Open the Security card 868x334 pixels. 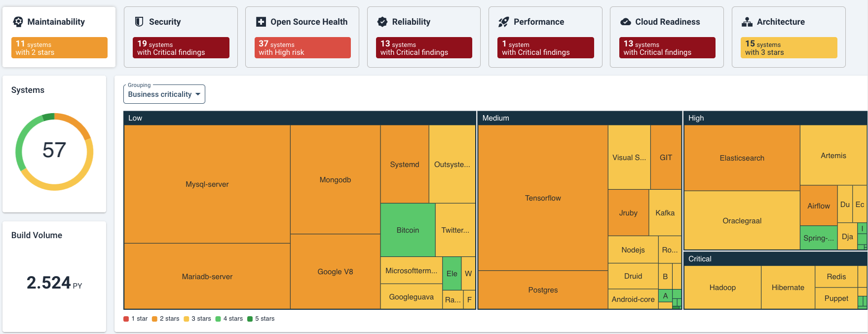181,37
